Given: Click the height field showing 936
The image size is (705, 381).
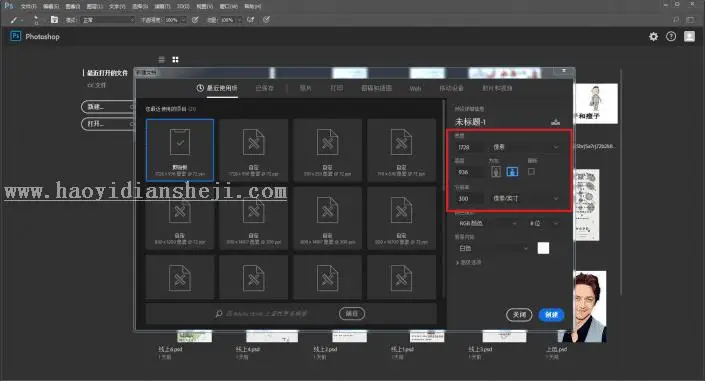Looking at the screenshot, I should pyautogui.click(x=470, y=172).
